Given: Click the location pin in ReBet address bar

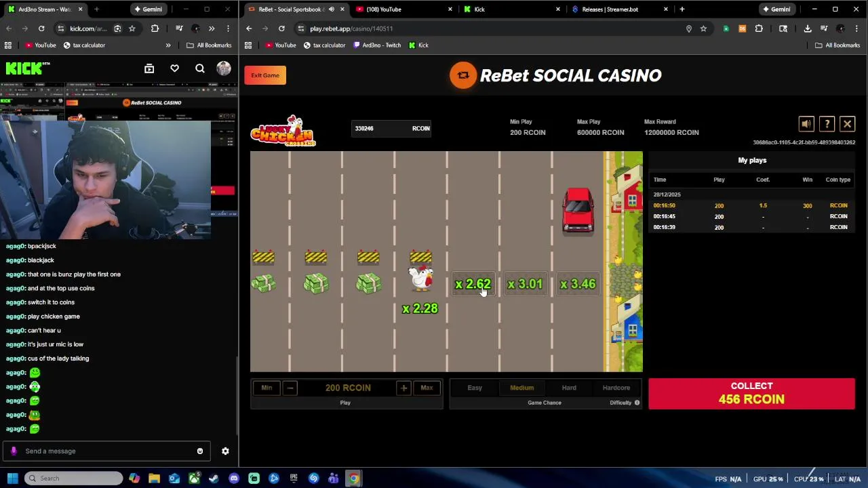Looking at the screenshot, I should pyautogui.click(x=688, y=28).
